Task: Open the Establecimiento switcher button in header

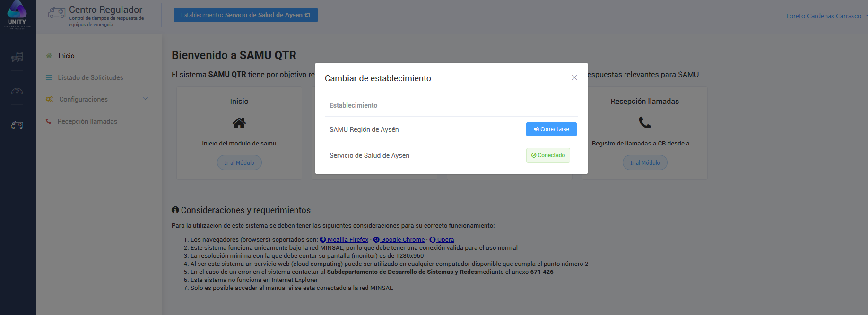Action: (x=245, y=15)
